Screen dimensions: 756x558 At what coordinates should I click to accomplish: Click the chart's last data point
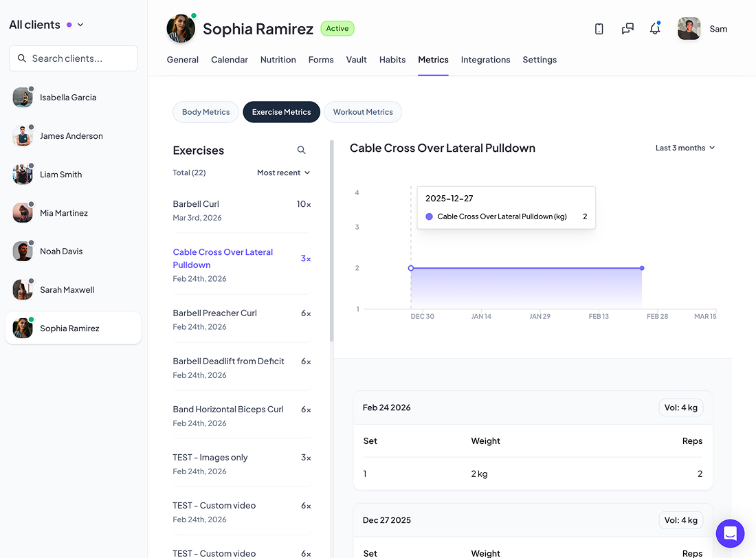[642, 268]
